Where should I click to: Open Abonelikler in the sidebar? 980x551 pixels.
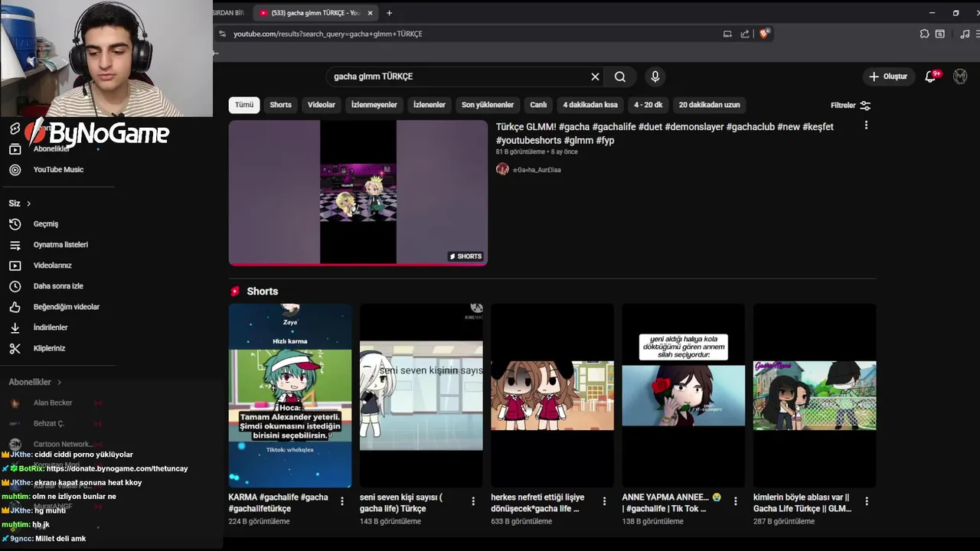click(x=51, y=149)
